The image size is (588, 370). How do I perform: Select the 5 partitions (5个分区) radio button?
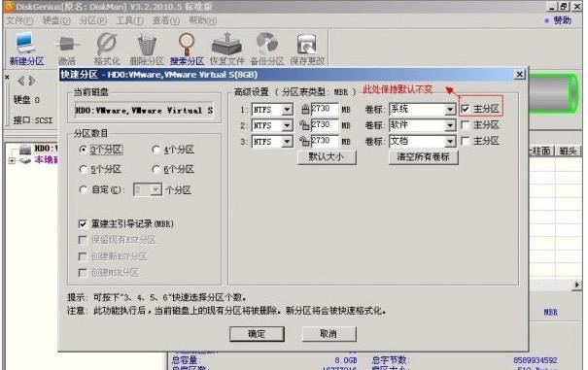(x=84, y=169)
